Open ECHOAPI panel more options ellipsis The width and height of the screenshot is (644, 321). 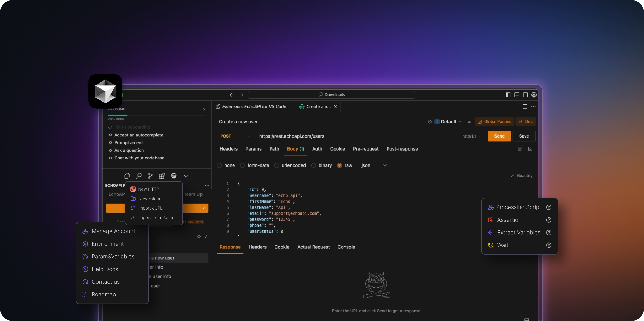207,185
